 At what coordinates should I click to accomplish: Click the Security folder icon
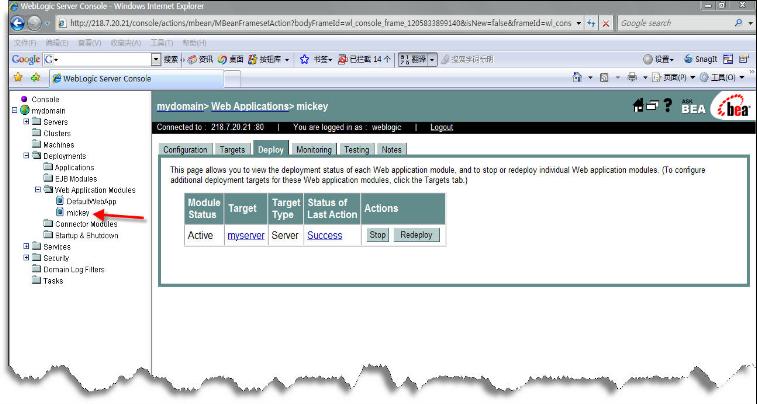click(x=37, y=257)
